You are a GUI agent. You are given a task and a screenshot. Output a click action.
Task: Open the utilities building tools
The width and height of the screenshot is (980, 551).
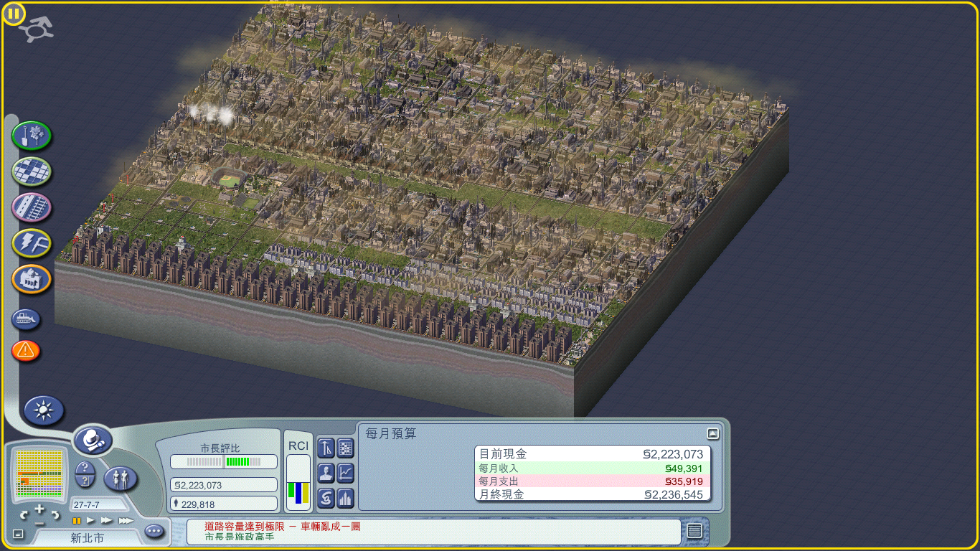point(32,243)
